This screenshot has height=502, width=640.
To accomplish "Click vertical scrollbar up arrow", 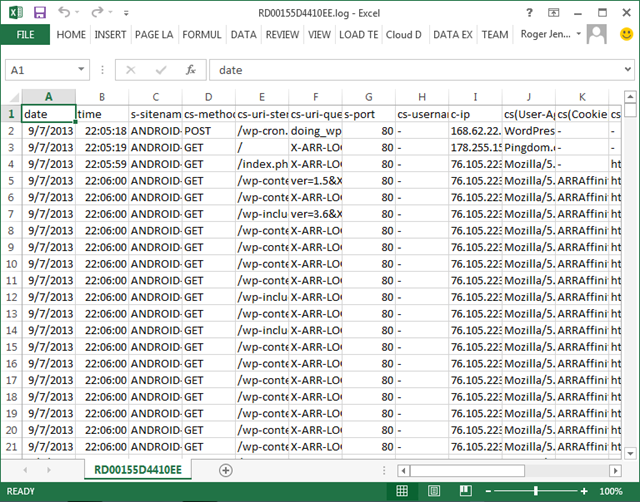I will pos(630,97).
